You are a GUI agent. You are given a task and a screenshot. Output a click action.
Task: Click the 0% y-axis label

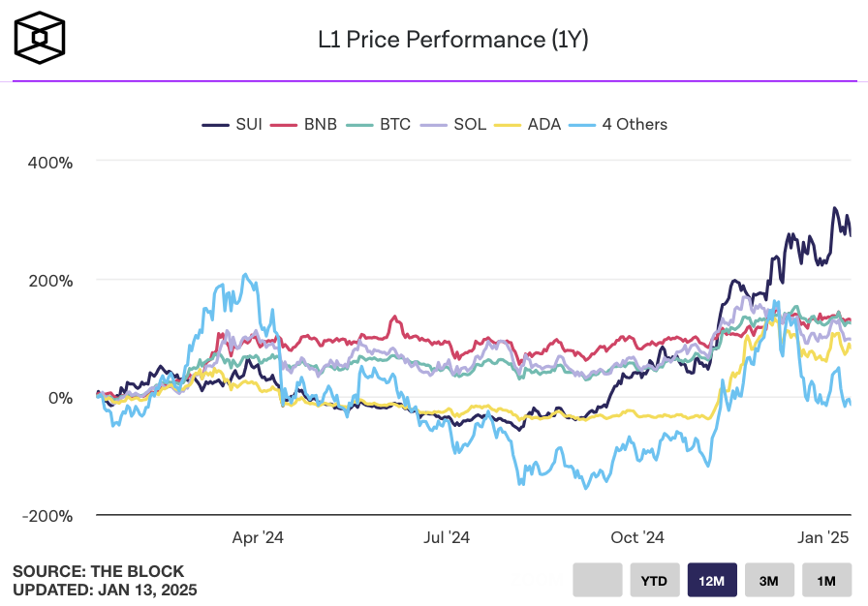tap(64, 398)
